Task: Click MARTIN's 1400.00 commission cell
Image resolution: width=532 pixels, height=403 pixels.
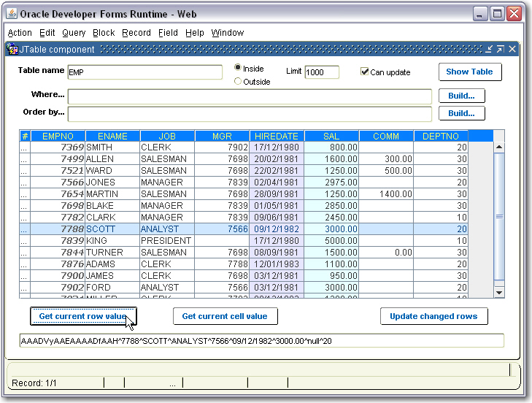Action: pyautogui.click(x=386, y=194)
